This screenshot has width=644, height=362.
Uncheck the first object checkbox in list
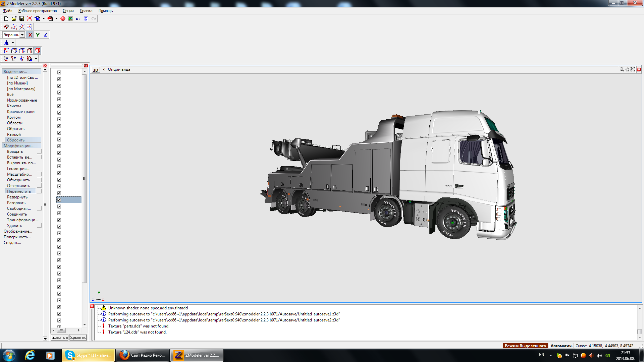(59, 72)
